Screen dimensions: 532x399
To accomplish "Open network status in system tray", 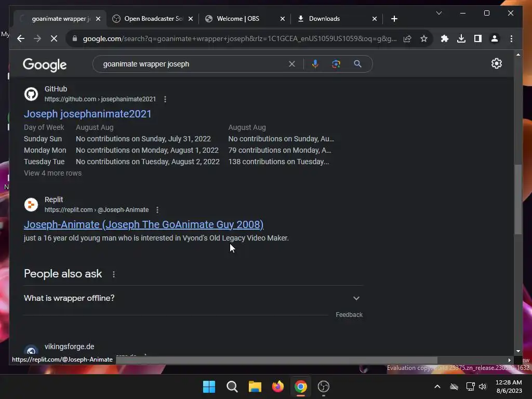I will pos(470,387).
